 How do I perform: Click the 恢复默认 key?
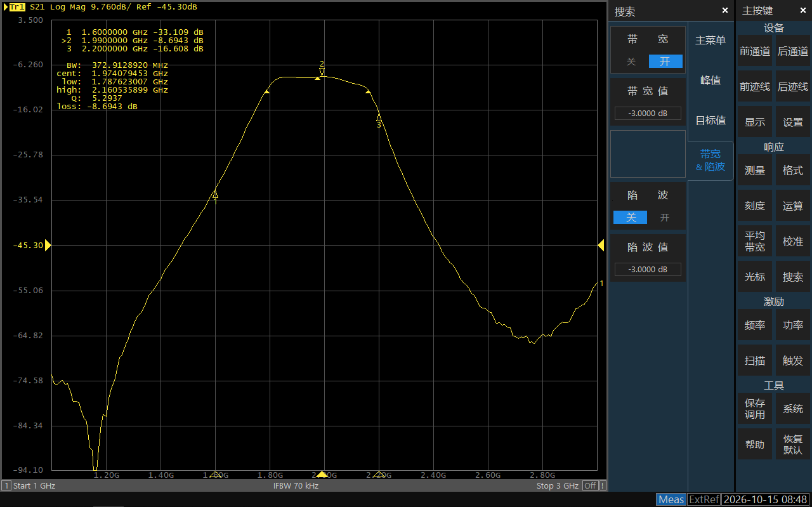point(793,445)
